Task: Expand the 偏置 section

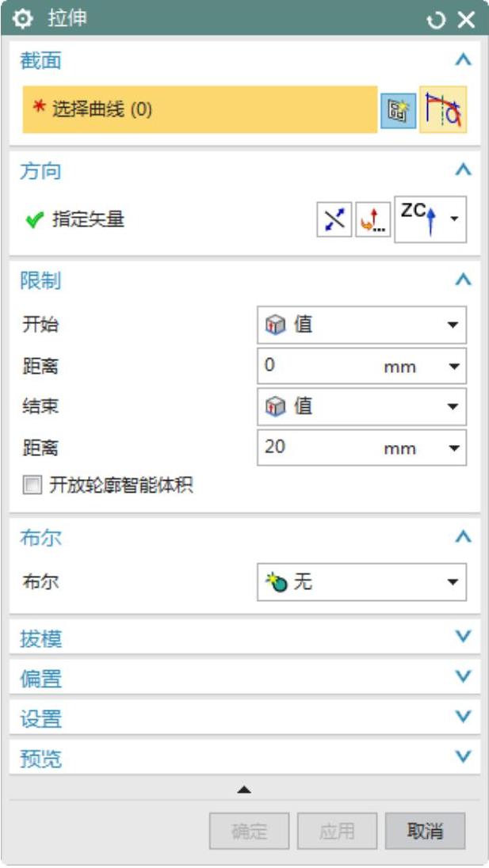Action: 464,677
